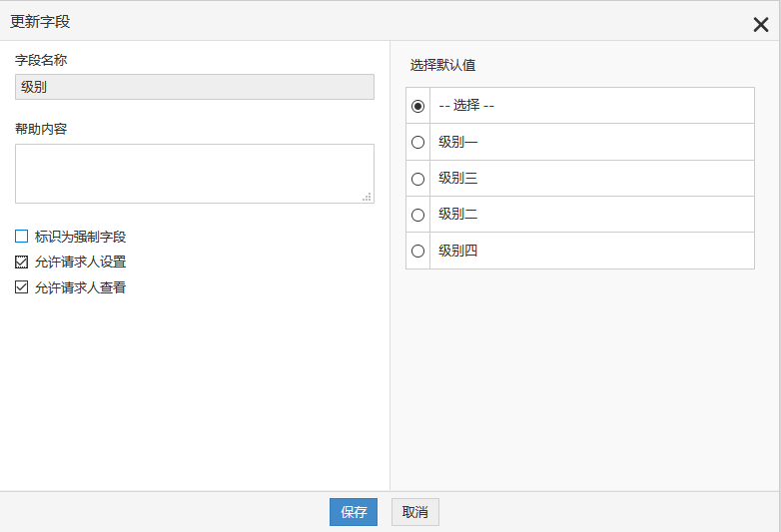Untick the 允许请求人设置 checkbox
Image resolution: width=781 pixels, height=532 pixels.
click(22, 263)
